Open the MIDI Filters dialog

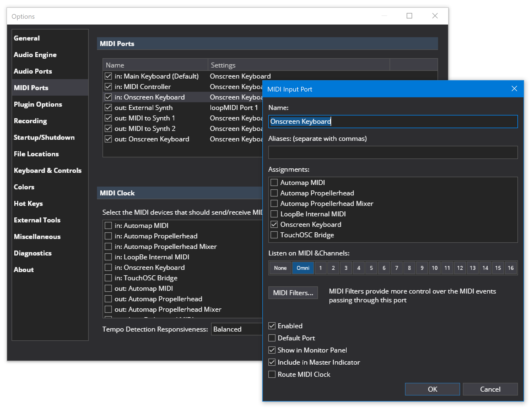point(293,293)
